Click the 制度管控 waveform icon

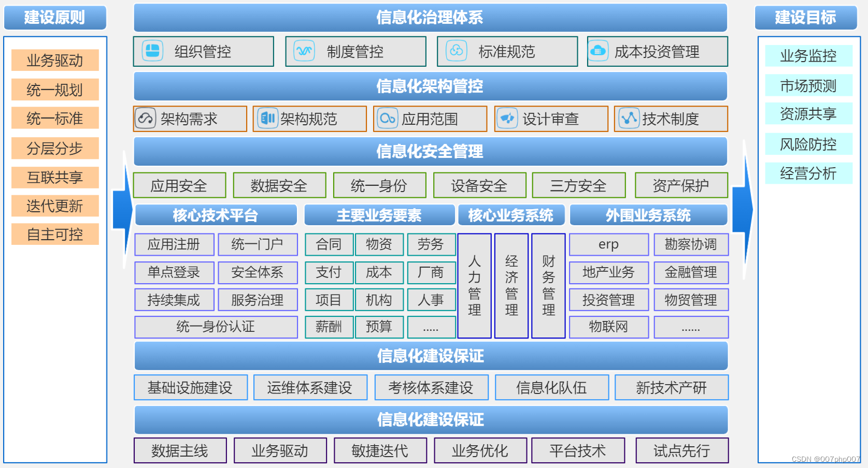point(305,51)
